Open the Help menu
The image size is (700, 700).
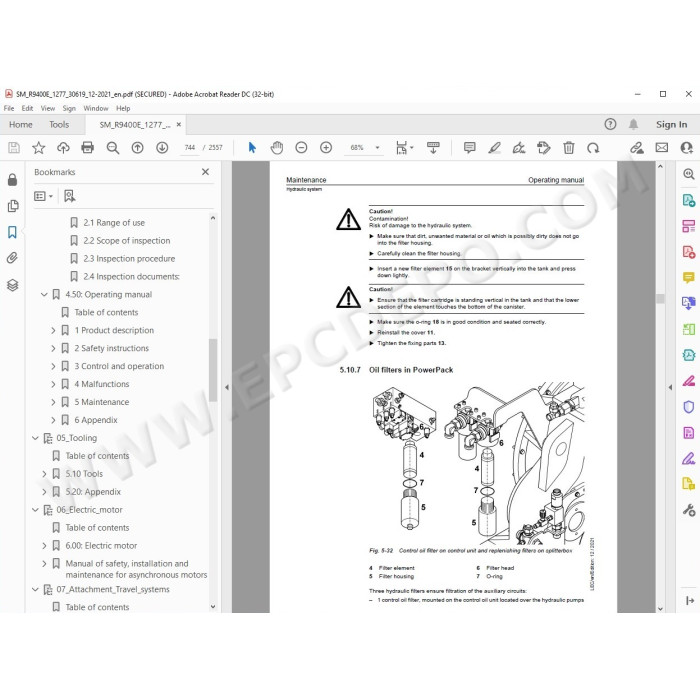tap(123, 108)
